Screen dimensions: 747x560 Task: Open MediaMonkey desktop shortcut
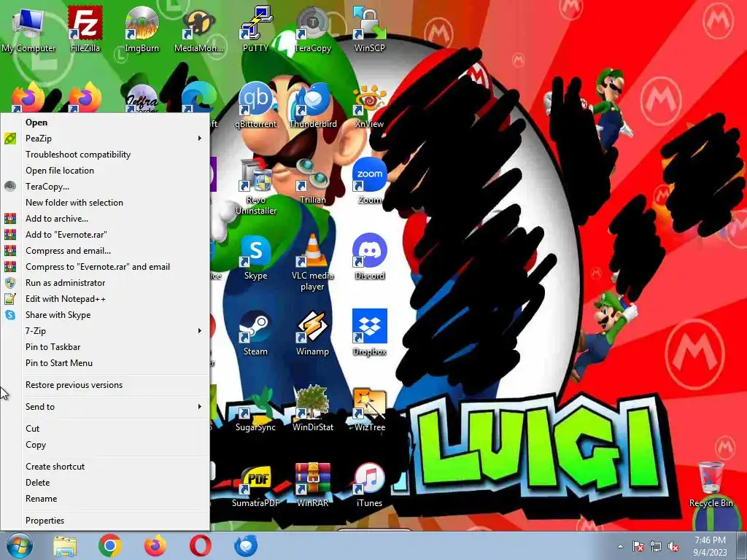pos(198,29)
